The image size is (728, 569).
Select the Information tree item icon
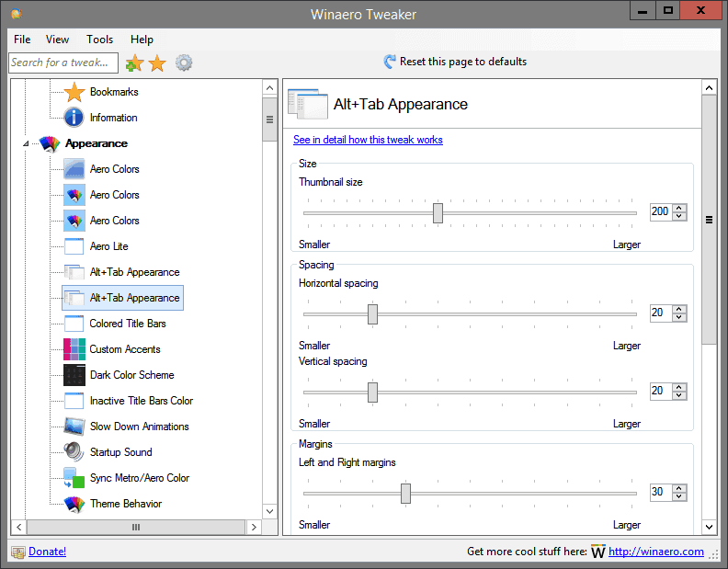pyautogui.click(x=74, y=118)
